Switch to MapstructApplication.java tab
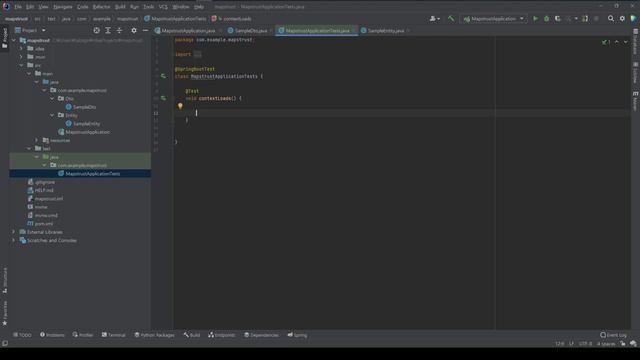The image size is (640, 360). tap(188, 30)
